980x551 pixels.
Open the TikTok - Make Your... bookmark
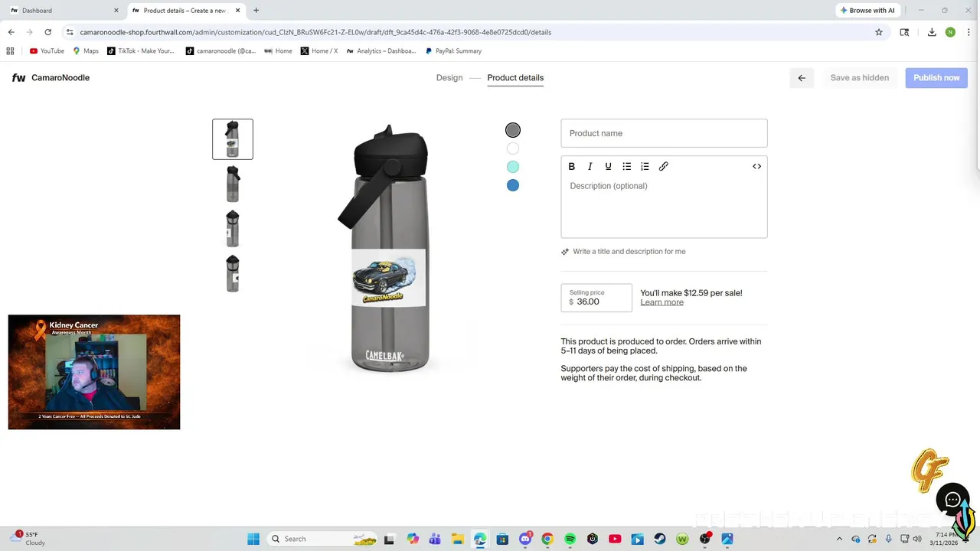click(141, 51)
